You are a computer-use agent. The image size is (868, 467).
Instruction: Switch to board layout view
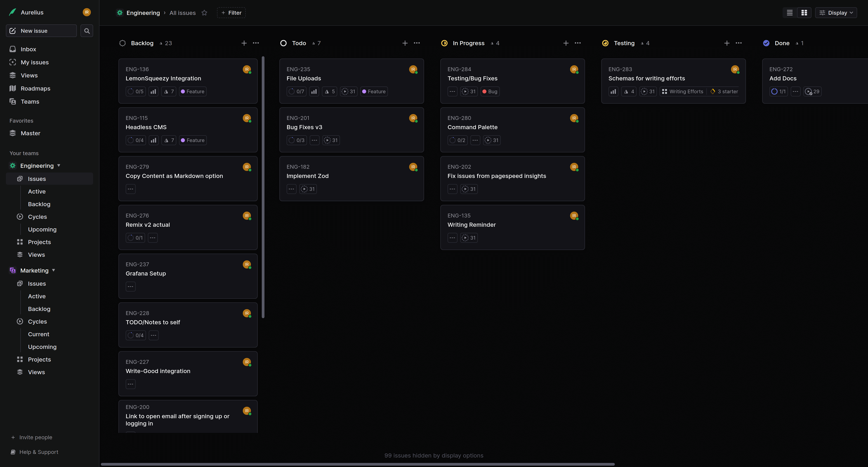tap(804, 13)
